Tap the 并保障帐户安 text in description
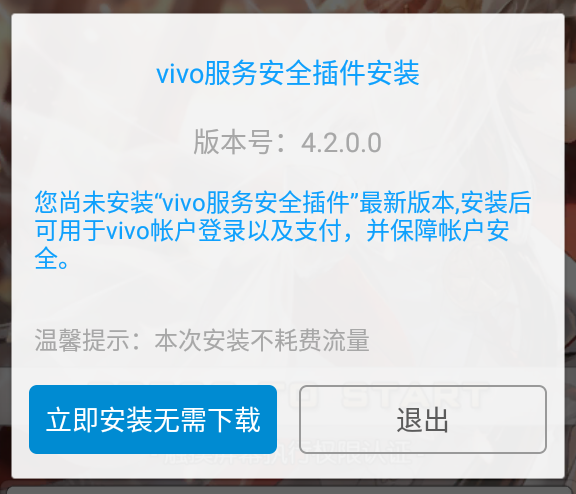 (438, 231)
